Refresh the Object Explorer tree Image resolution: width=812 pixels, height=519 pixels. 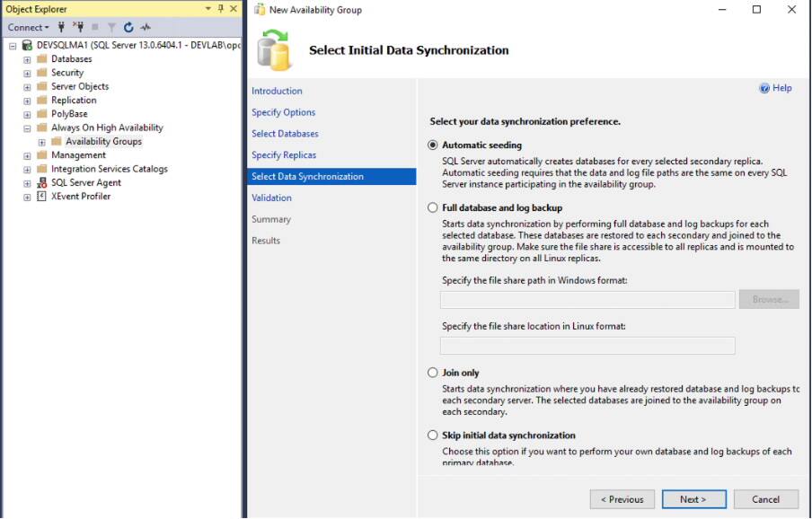coord(128,27)
